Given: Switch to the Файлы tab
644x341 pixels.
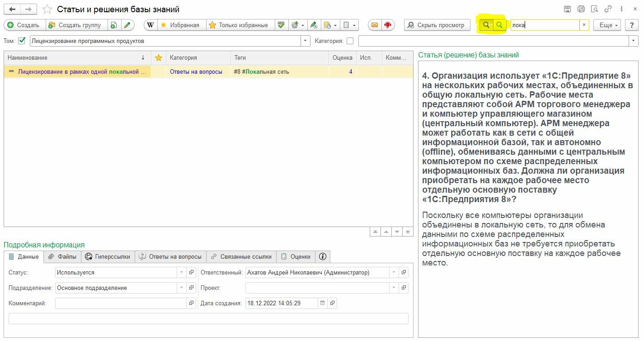Looking at the screenshot, I should click(x=62, y=256).
